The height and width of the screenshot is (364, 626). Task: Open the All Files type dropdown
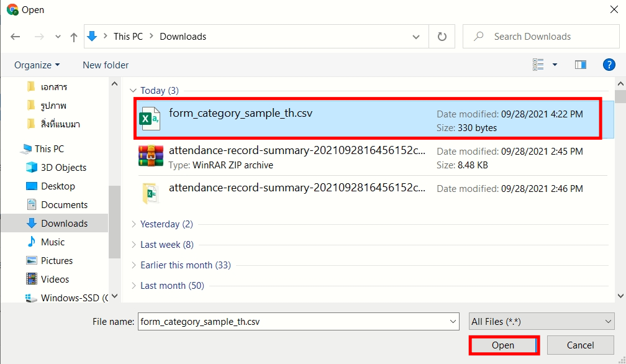coord(541,321)
